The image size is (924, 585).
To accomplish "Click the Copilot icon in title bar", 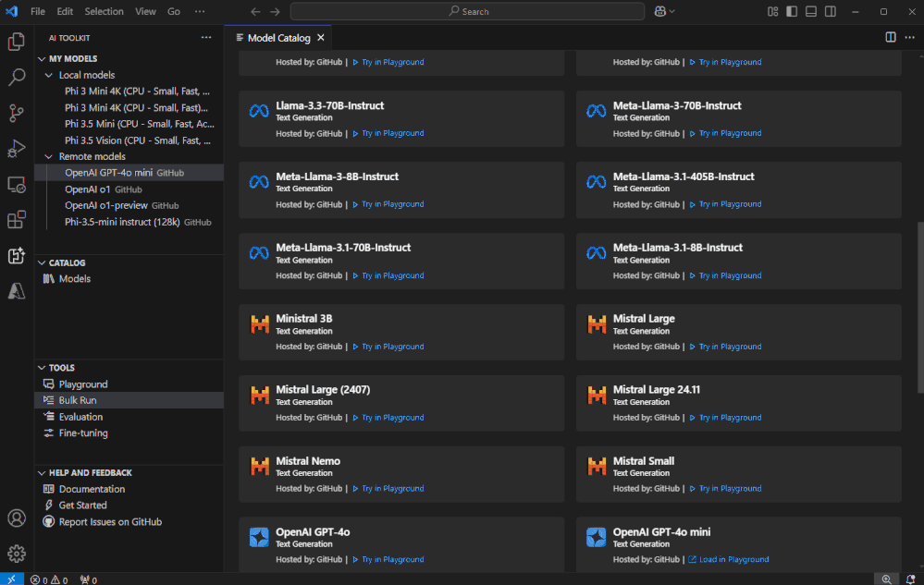I will point(660,11).
